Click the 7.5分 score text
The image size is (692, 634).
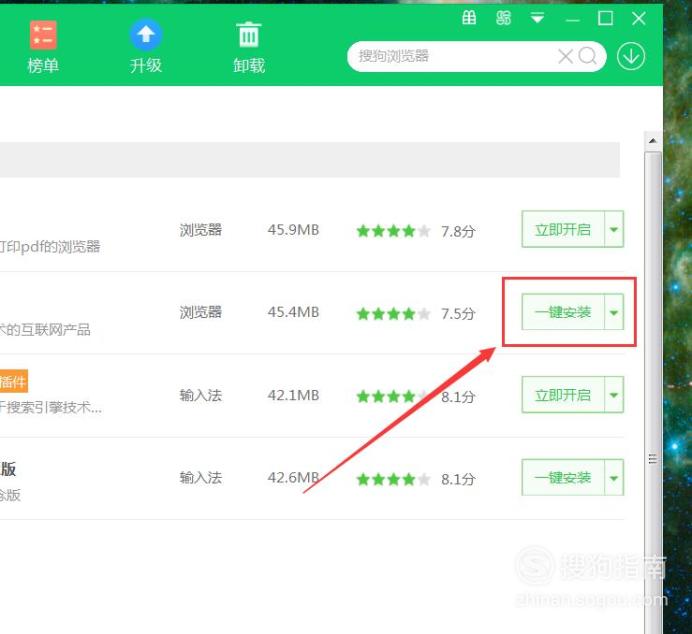[x=458, y=314]
